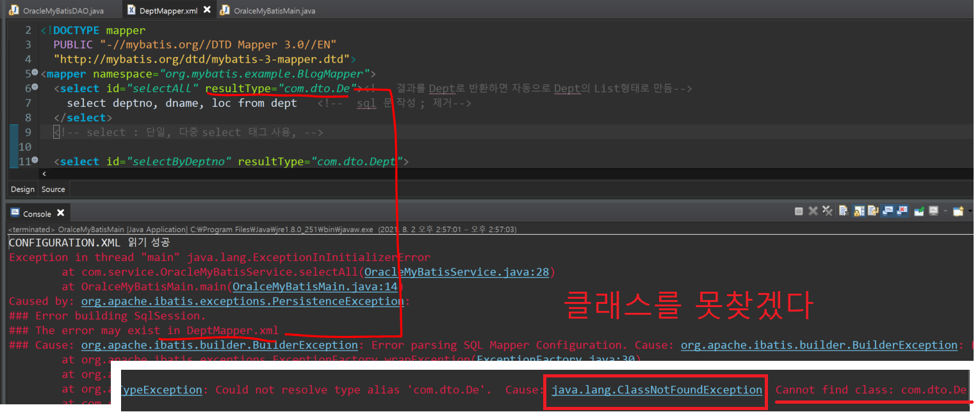Open the display selected console dropdown arrow
The height and width of the screenshot is (412, 980).
pos(945,211)
